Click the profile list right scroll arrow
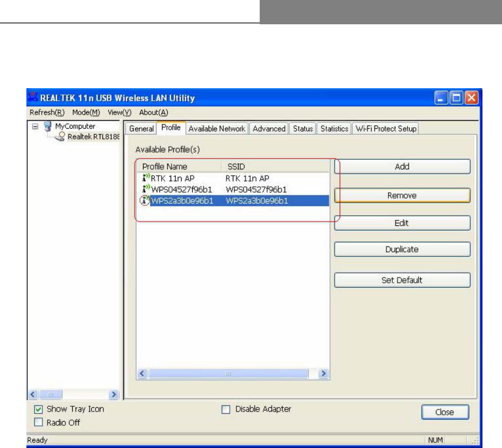The height and width of the screenshot is (448, 502). [324, 374]
